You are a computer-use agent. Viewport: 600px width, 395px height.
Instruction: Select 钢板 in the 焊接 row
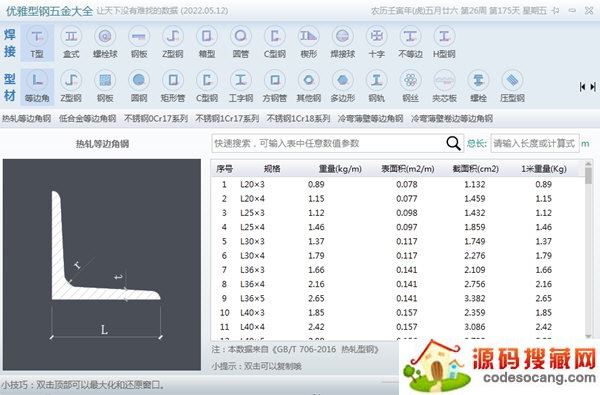coord(139,42)
